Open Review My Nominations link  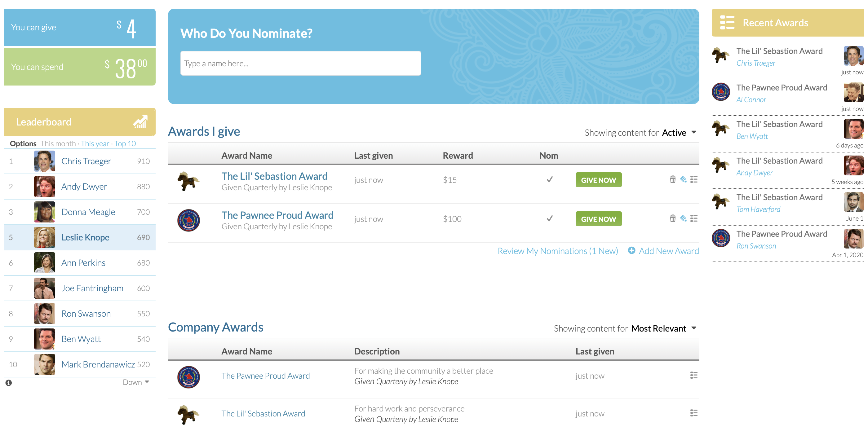558,251
